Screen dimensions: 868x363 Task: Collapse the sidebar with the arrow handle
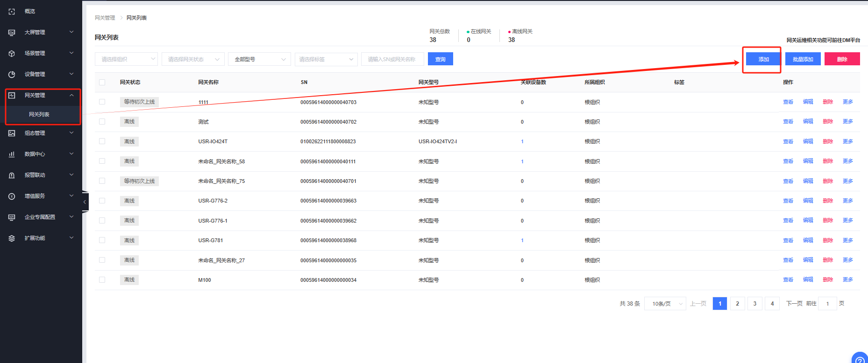85,202
